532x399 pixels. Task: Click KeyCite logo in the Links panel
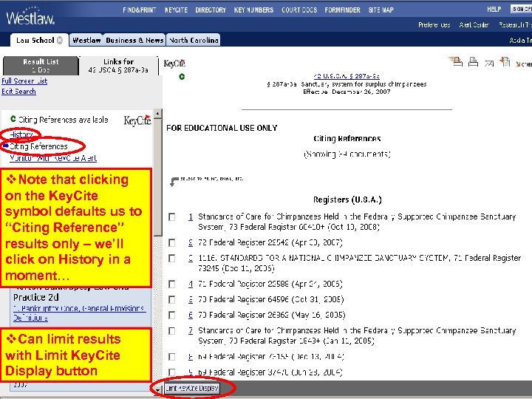coord(137,120)
